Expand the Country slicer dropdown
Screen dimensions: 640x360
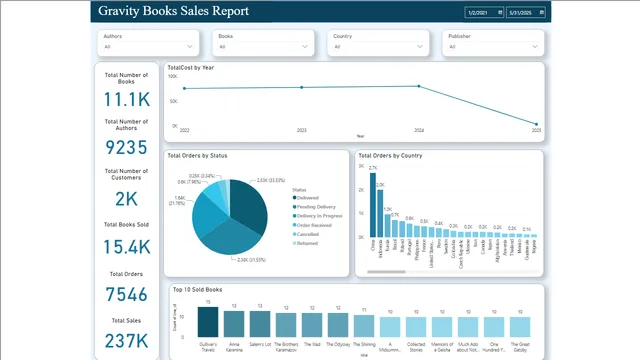420,47
